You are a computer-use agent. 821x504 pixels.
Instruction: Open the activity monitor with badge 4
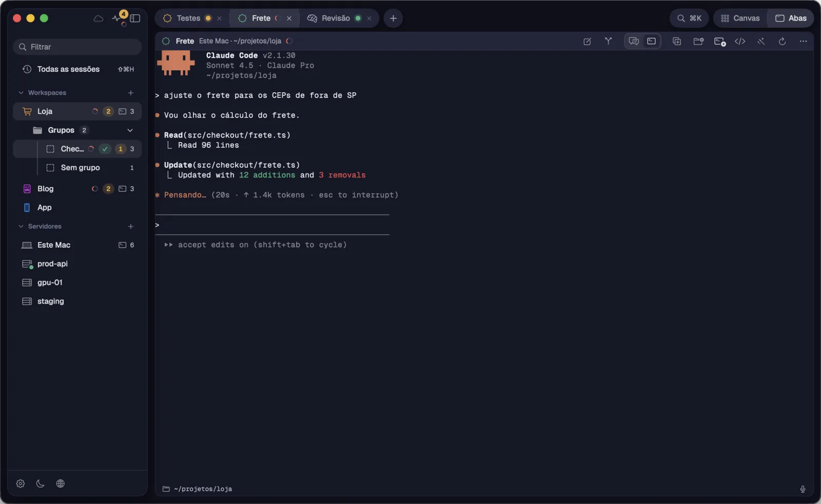pyautogui.click(x=118, y=18)
